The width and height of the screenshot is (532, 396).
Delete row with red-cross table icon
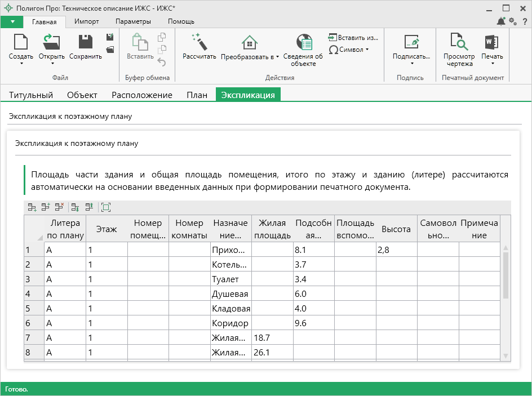point(60,207)
